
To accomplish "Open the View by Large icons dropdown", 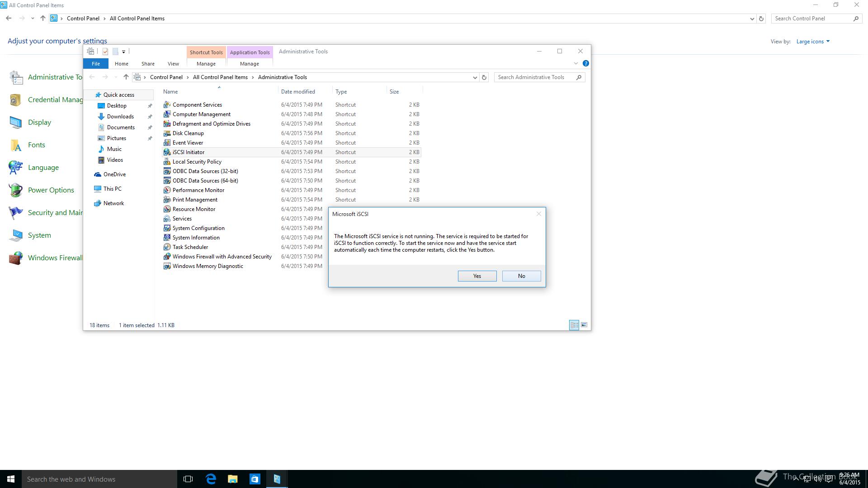I will pos(813,42).
